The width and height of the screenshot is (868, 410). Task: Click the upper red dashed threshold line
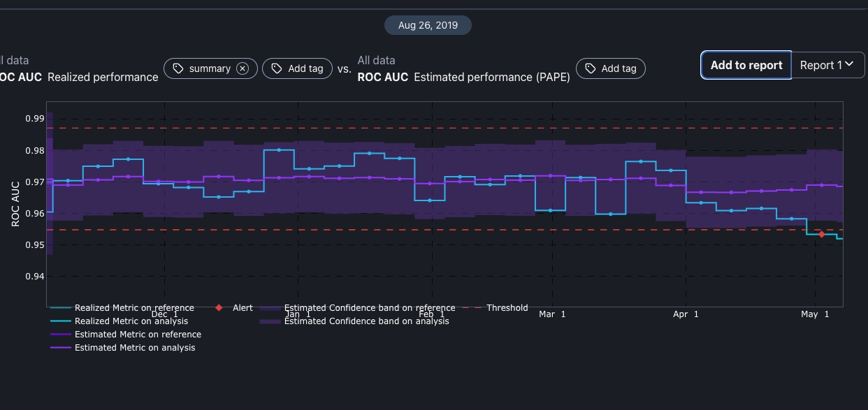pyautogui.click(x=489, y=128)
